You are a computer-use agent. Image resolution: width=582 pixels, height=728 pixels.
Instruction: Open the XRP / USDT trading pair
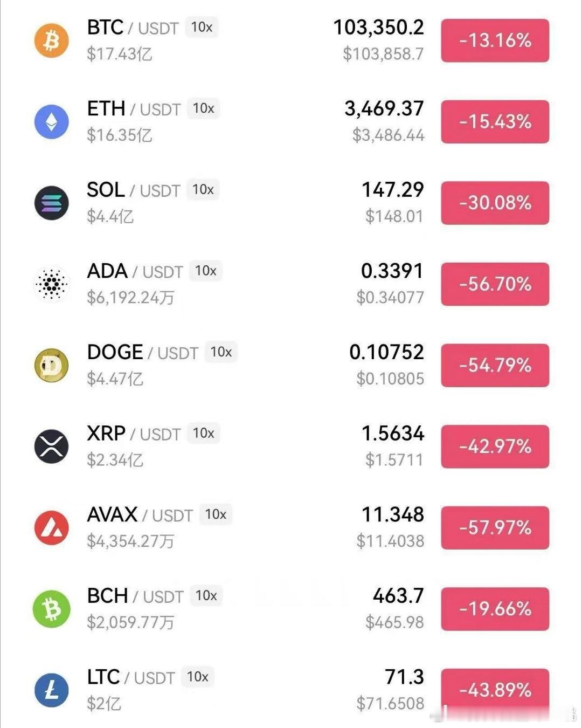(x=133, y=434)
